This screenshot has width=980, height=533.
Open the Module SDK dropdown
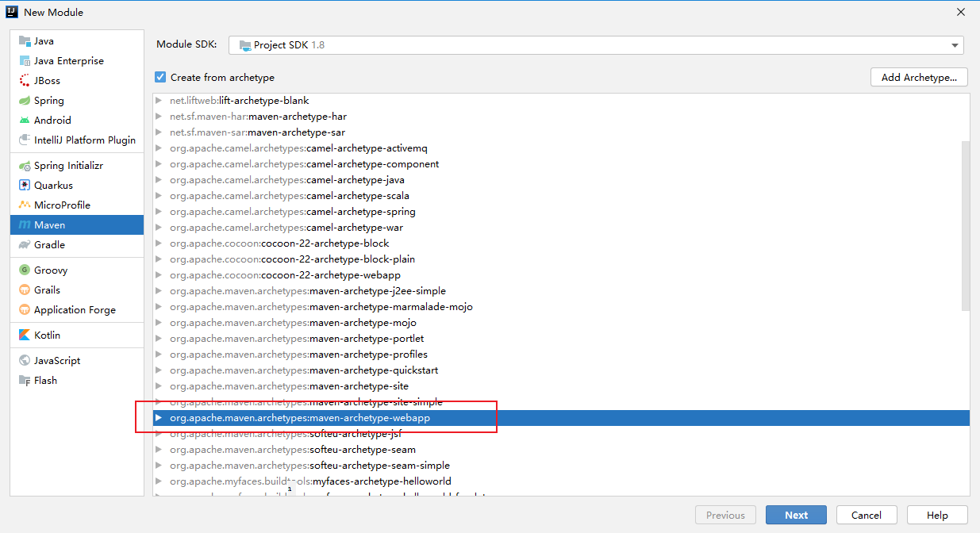pyautogui.click(x=597, y=45)
